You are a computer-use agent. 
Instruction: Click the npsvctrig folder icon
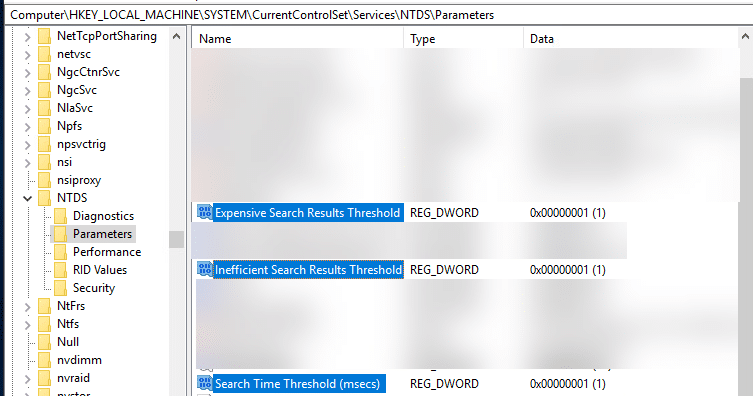tap(44, 144)
